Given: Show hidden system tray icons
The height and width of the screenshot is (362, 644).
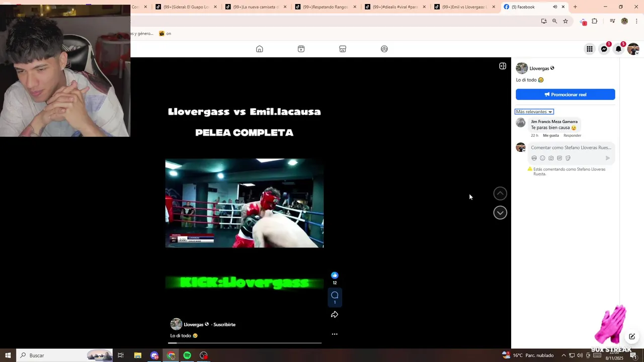Looking at the screenshot, I should (563, 355).
